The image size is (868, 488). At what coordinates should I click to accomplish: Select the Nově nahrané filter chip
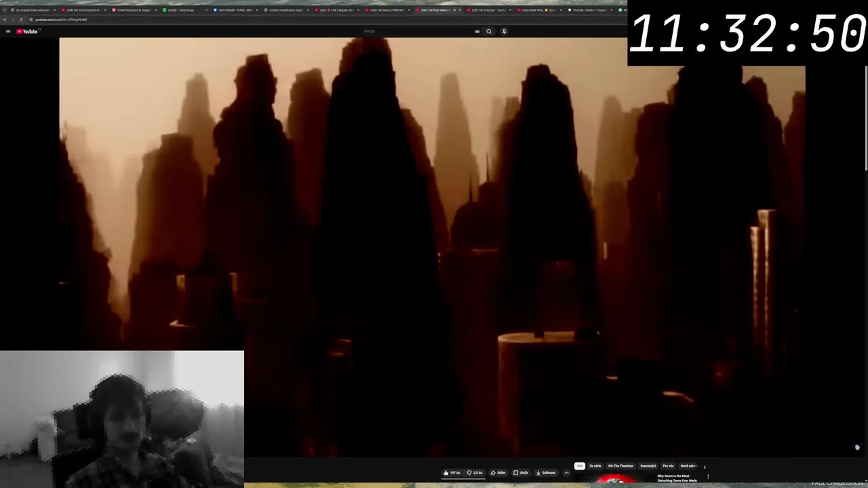688,466
